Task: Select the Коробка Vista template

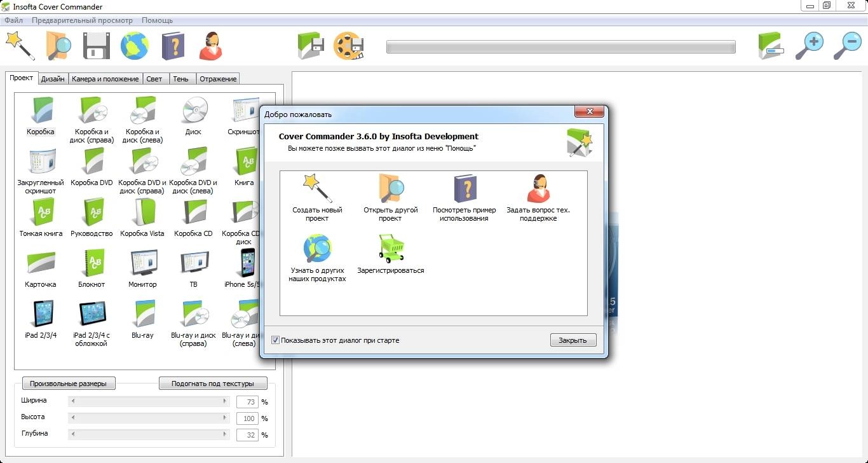Action: (142, 218)
